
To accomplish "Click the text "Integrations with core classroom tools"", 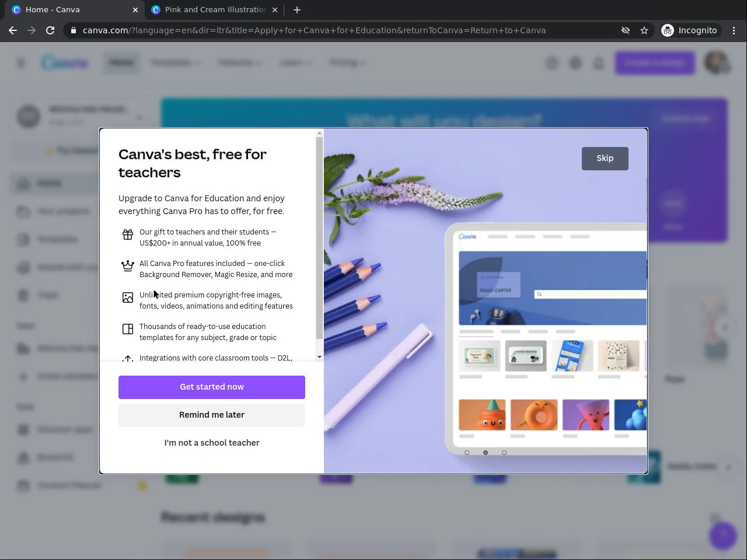I will [204, 358].
